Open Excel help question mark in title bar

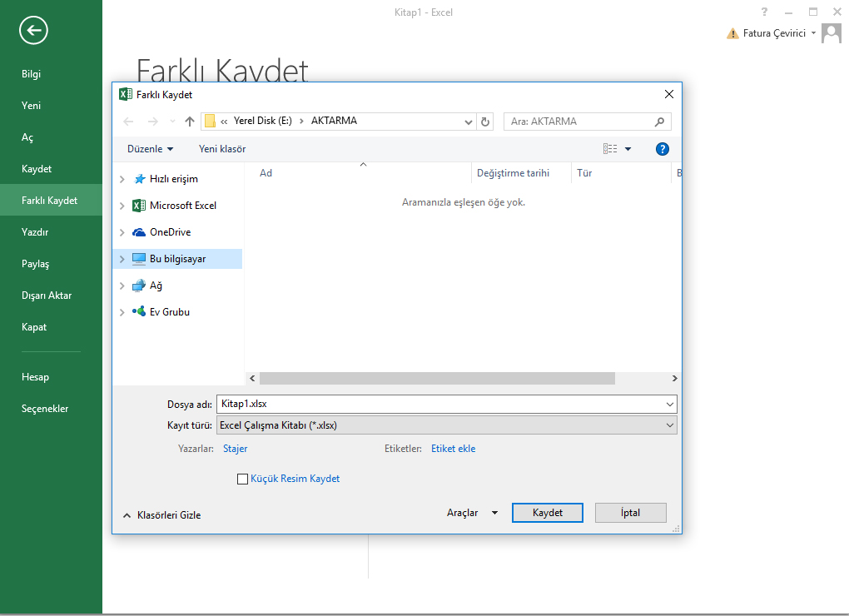[764, 12]
